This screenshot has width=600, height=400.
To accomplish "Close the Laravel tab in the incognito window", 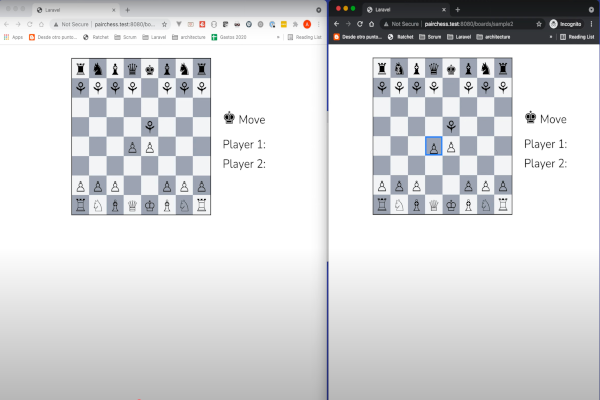I will click(444, 10).
